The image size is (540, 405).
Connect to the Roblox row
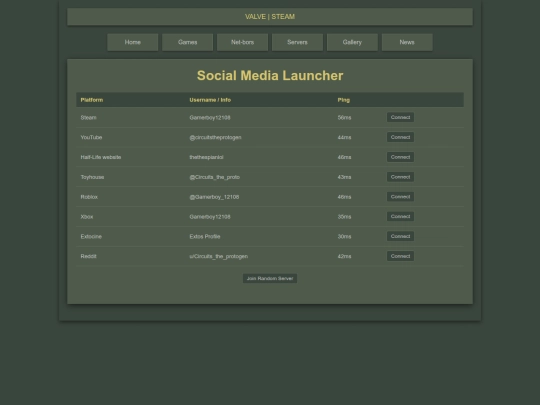coord(401,197)
